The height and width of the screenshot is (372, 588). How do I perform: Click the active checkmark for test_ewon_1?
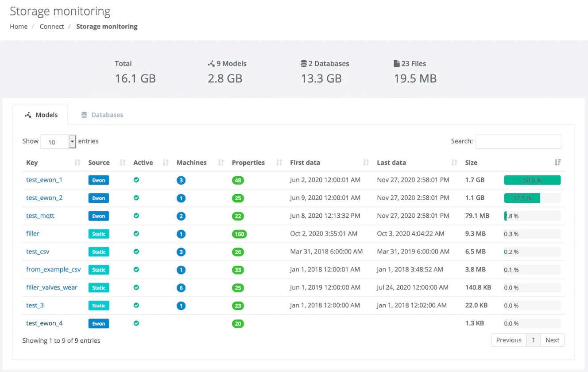tap(136, 180)
